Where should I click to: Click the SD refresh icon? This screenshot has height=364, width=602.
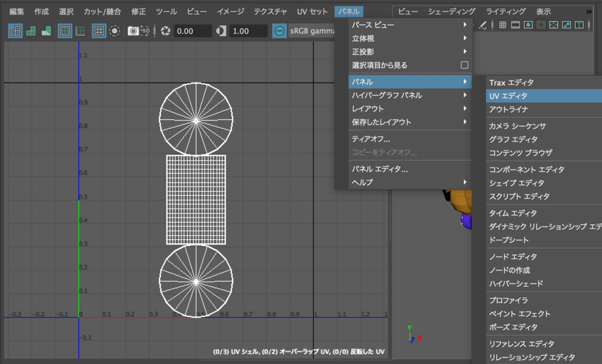pyautogui.click(x=145, y=31)
